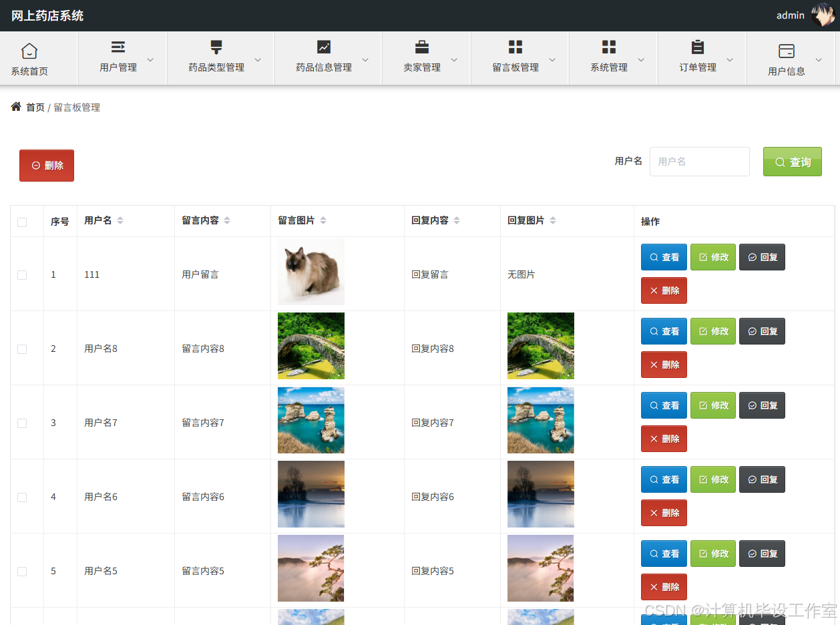
Task: Click the 留言板管理 grid icon
Action: (x=515, y=47)
